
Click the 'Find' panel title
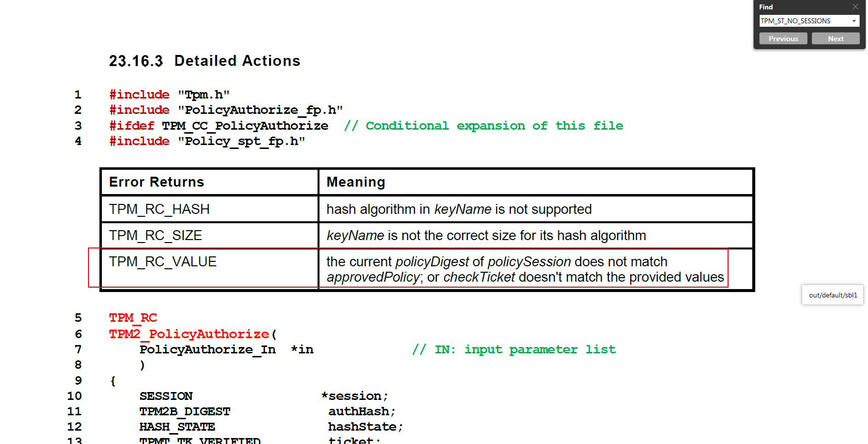[x=766, y=7]
